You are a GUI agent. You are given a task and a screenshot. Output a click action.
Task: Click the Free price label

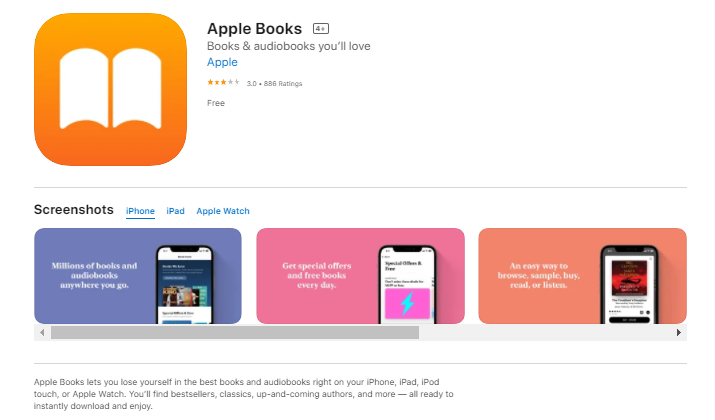pyautogui.click(x=216, y=103)
